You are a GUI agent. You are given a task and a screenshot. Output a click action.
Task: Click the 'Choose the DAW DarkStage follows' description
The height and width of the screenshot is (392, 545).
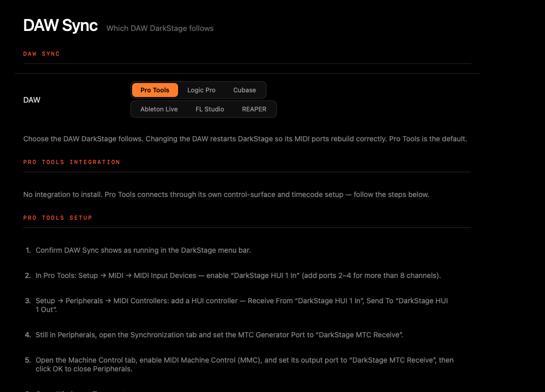(245, 139)
